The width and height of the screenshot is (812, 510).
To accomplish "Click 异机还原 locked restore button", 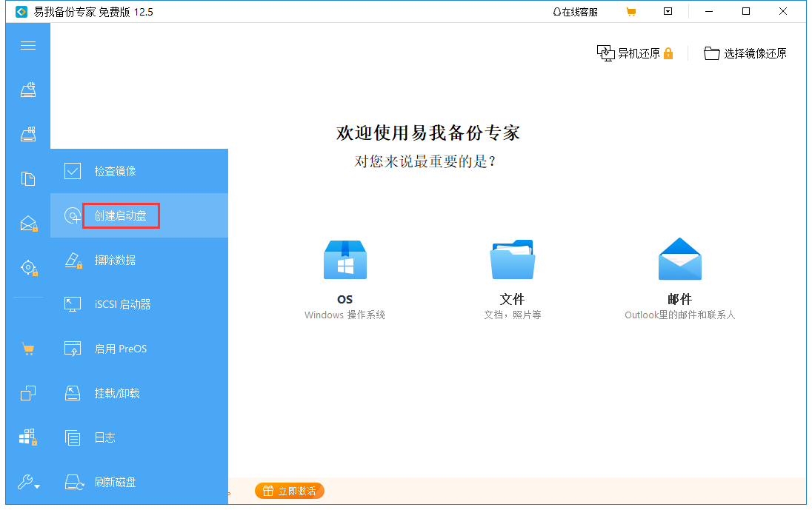I will coord(635,53).
